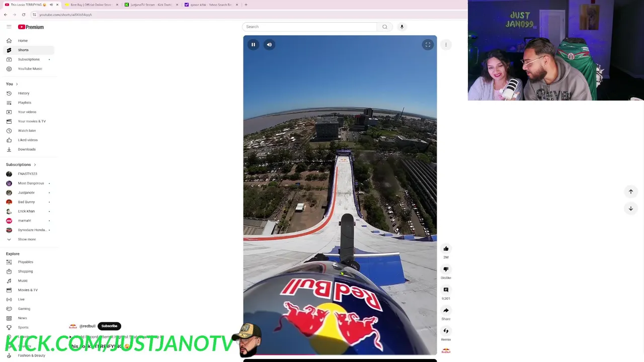The image size is (644, 362).
Task: Click the YouTube Premium logo
Action: pos(31,27)
